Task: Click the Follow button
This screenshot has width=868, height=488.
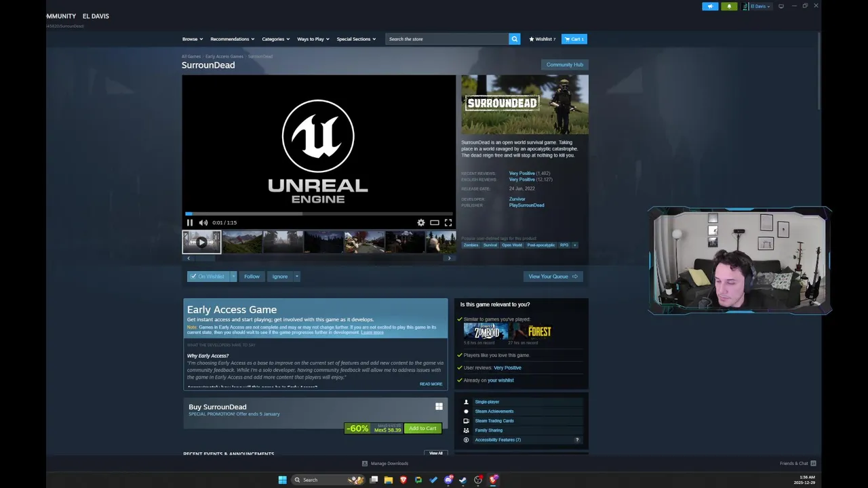Action: pos(252,277)
